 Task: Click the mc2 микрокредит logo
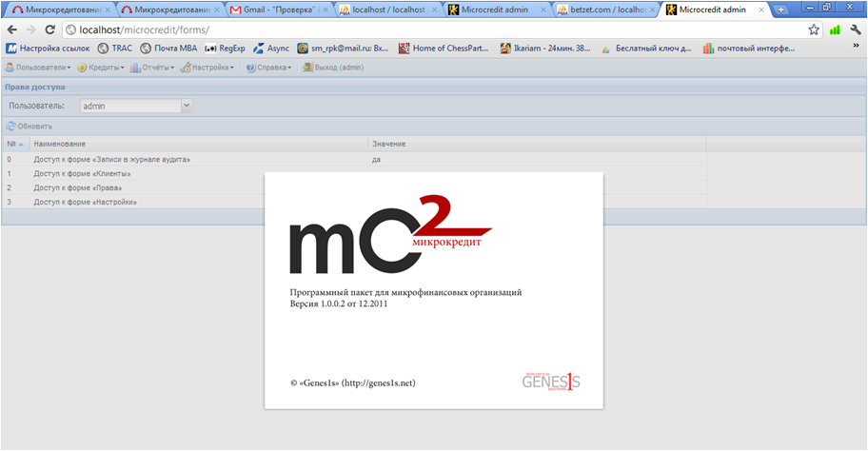(390, 234)
